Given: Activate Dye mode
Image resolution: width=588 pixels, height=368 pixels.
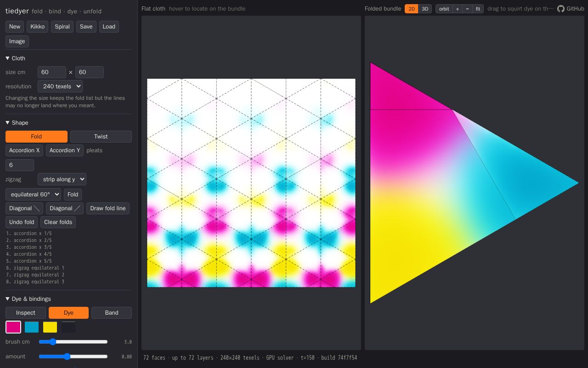Looking at the screenshot, I should [68, 313].
